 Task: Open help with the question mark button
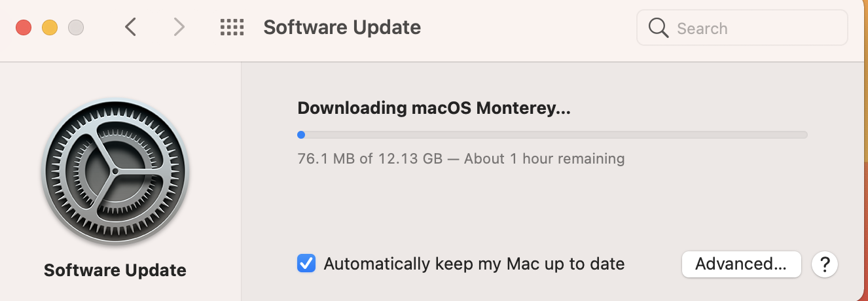825,264
